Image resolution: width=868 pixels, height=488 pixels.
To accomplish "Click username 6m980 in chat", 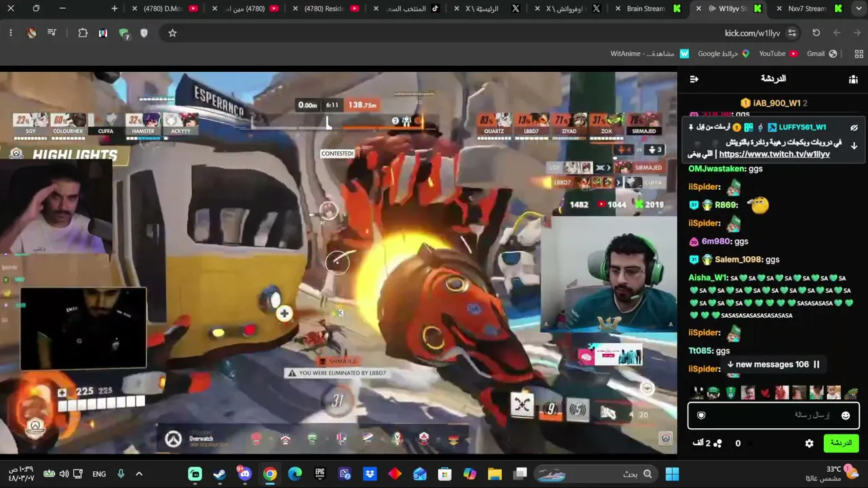I will click(716, 241).
